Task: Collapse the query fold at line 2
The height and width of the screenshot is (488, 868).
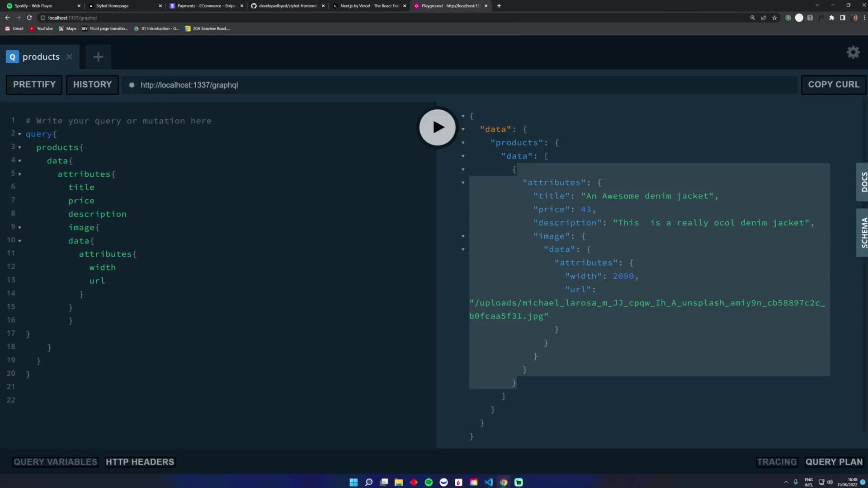Action: [x=19, y=134]
